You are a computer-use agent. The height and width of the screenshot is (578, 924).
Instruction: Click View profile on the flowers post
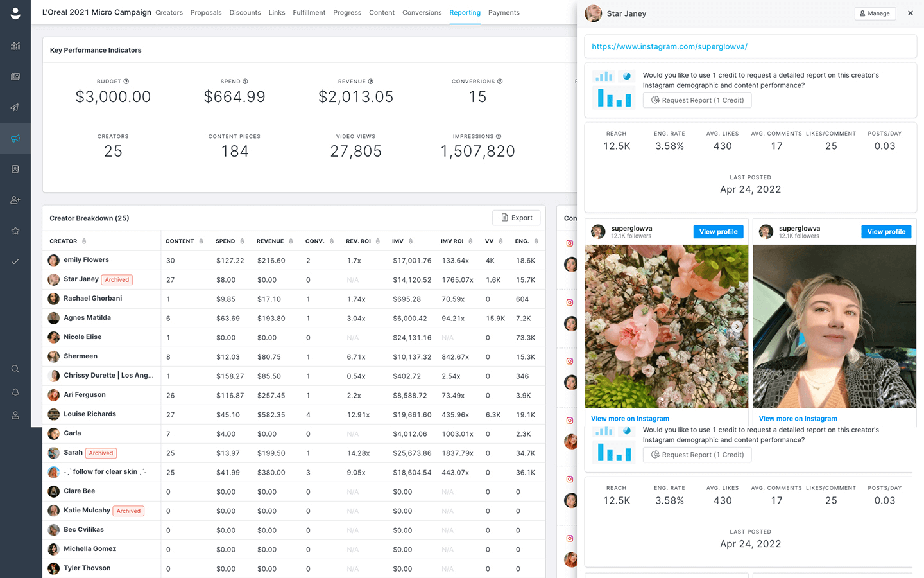coord(718,232)
